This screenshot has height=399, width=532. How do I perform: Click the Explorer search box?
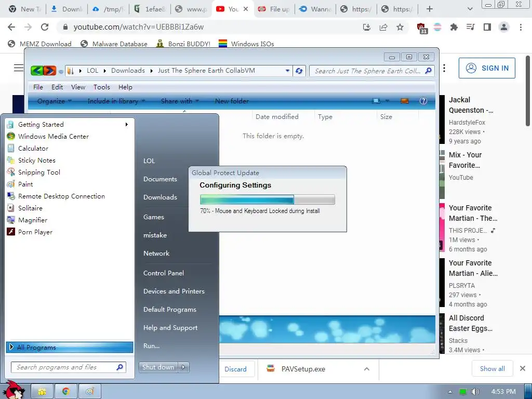coord(372,71)
